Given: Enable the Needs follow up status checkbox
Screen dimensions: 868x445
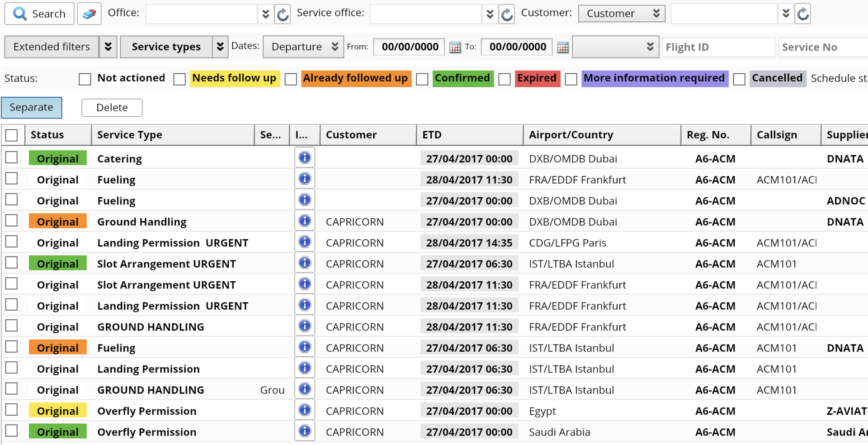Looking at the screenshot, I should pyautogui.click(x=179, y=79).
